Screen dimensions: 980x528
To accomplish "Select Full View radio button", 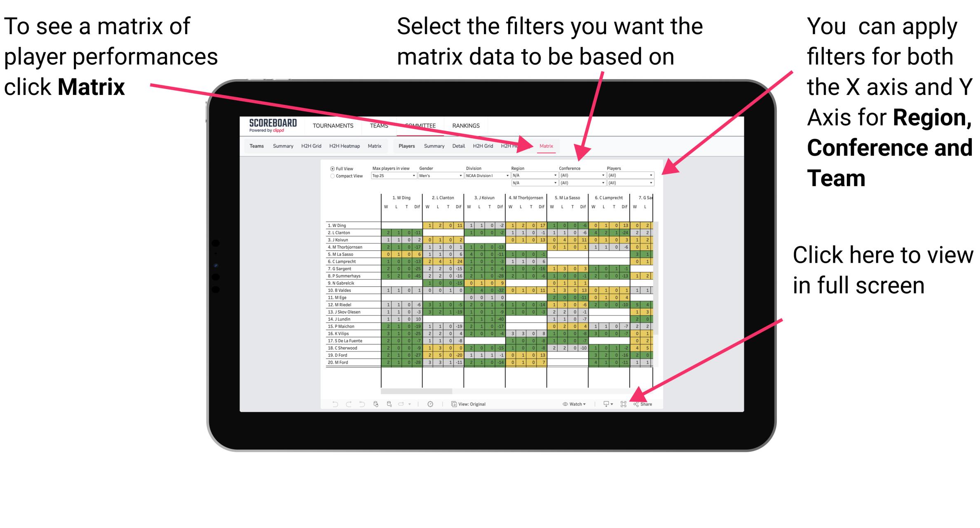I will 332,168.
